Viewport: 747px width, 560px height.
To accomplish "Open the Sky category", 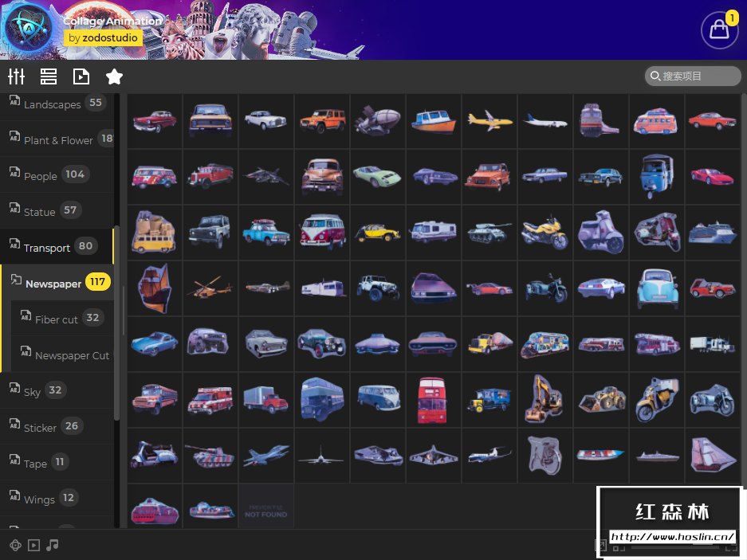I will pos(57,391).
